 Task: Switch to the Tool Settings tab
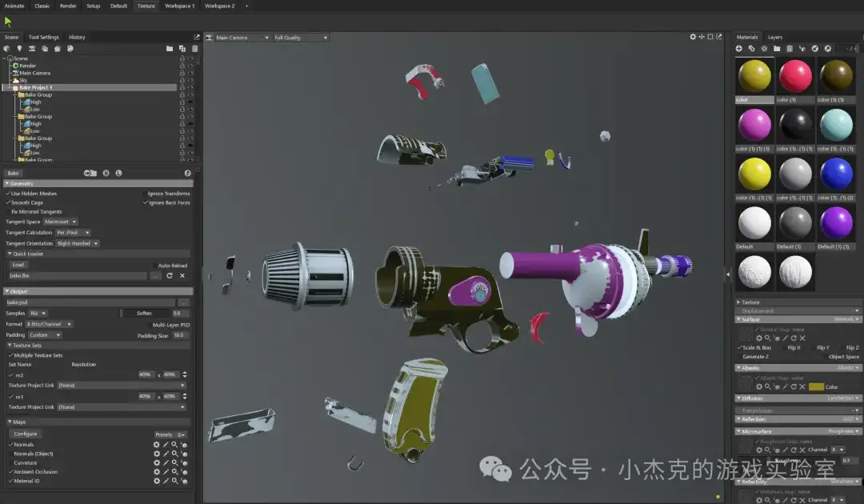tap(43, 37)
